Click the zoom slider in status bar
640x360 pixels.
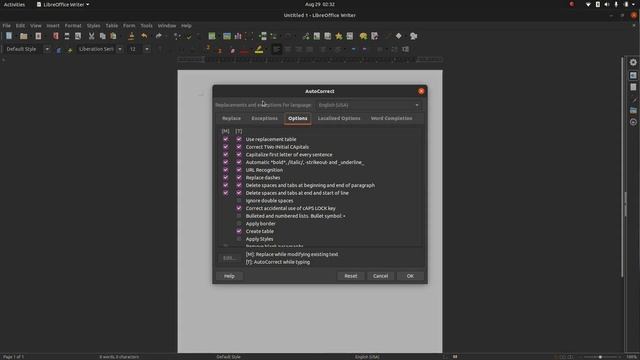click(600, 357)
